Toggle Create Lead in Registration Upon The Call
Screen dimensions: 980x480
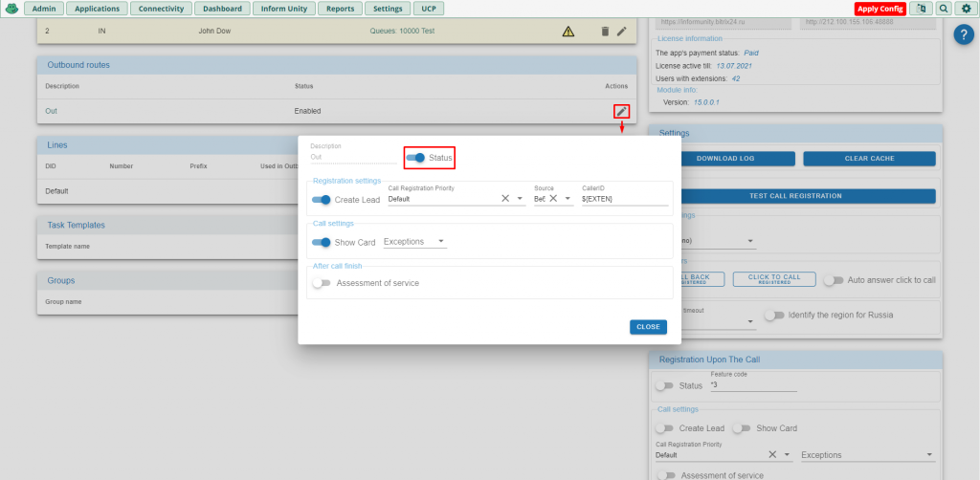pyautogui.click(x=664, y=428)
